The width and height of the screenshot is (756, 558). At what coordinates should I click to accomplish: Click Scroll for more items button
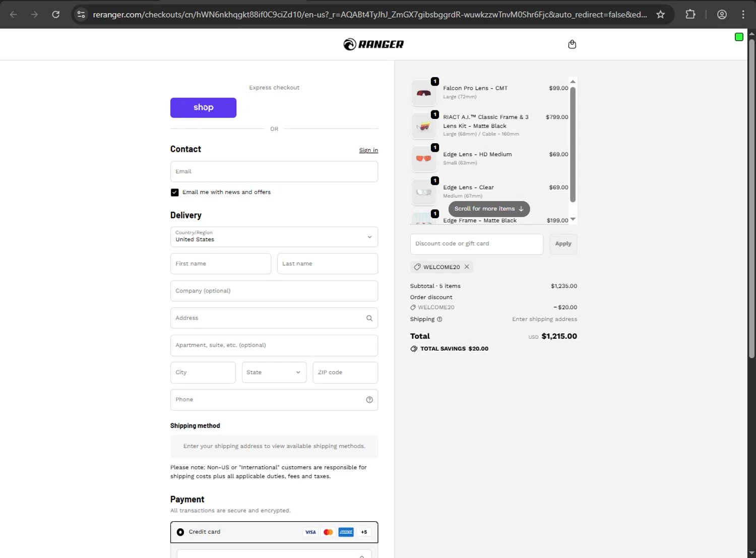(x=489, y=209)
